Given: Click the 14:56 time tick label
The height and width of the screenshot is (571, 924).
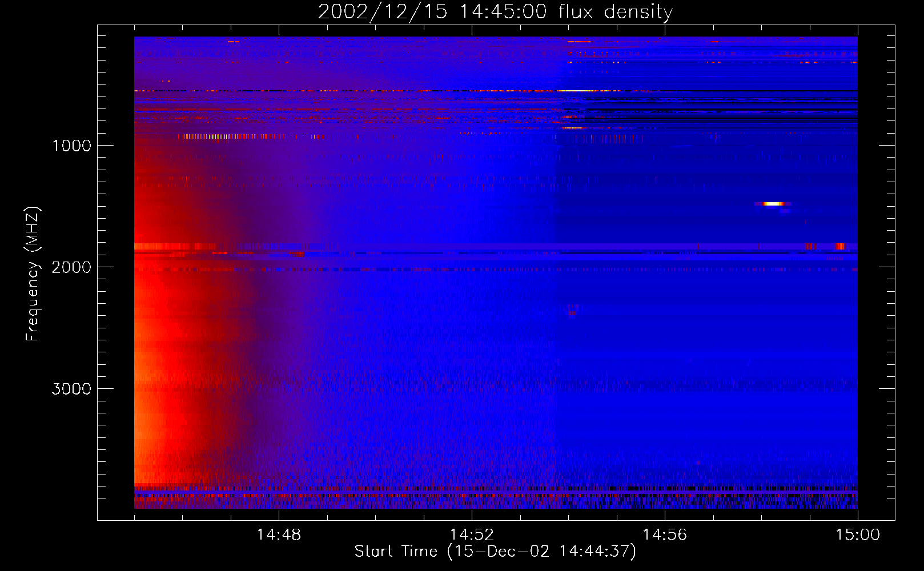Looking at the screenshot, I should [x=665, y=535].
